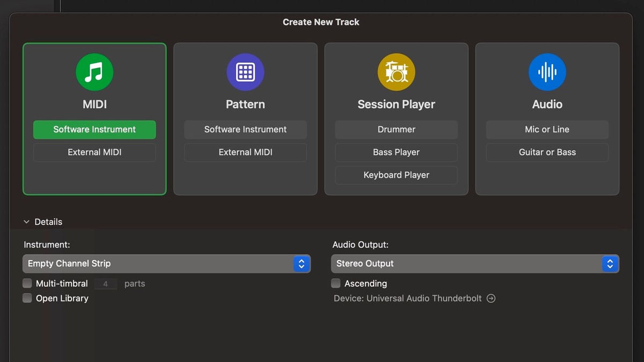Enable the Multi-timbral checkbox
The height and width of the screenshot is (362, 644).
coord(27,284)
